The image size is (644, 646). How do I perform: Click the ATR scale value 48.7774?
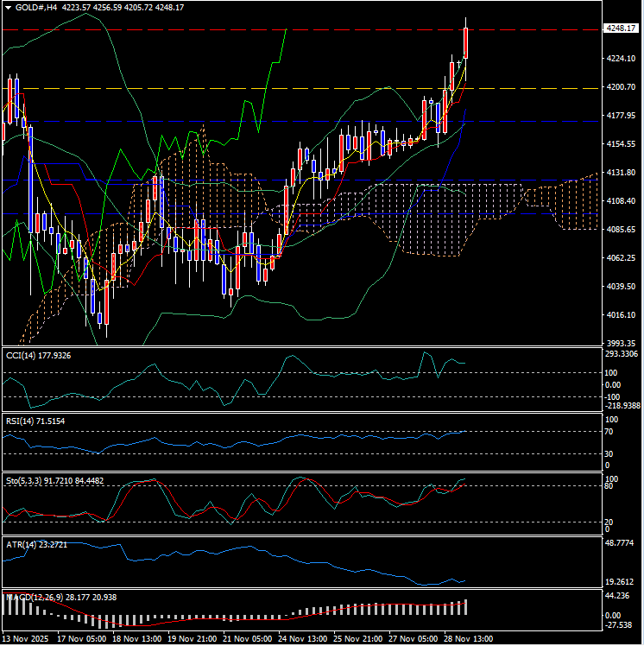(621, 543)
